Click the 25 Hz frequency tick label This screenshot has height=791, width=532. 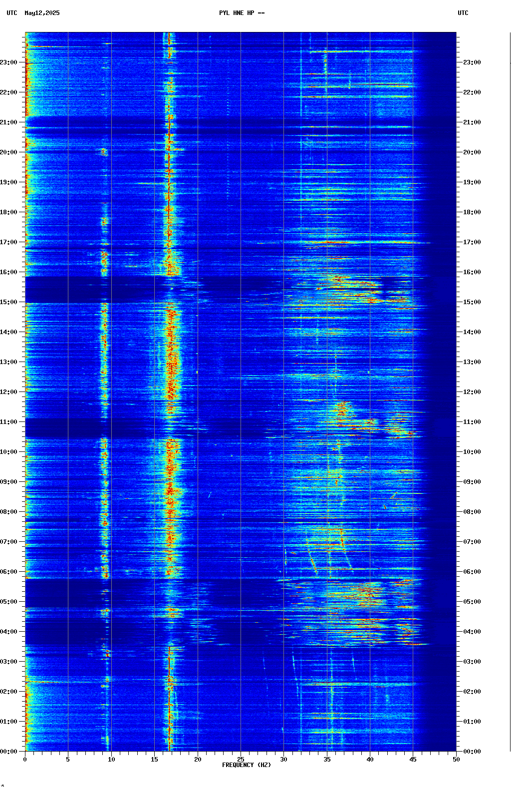(x=241, y=760)
